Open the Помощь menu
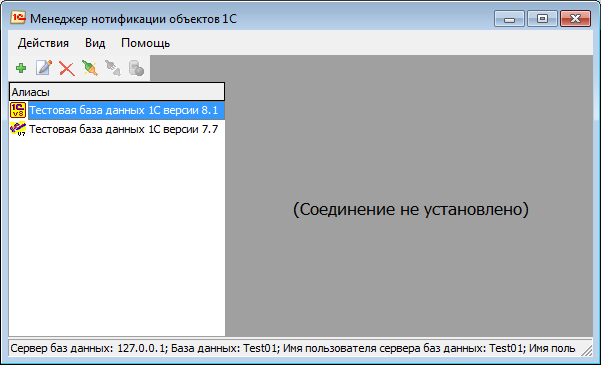Screen dimensions: 601x365 (x=145, y=43)
